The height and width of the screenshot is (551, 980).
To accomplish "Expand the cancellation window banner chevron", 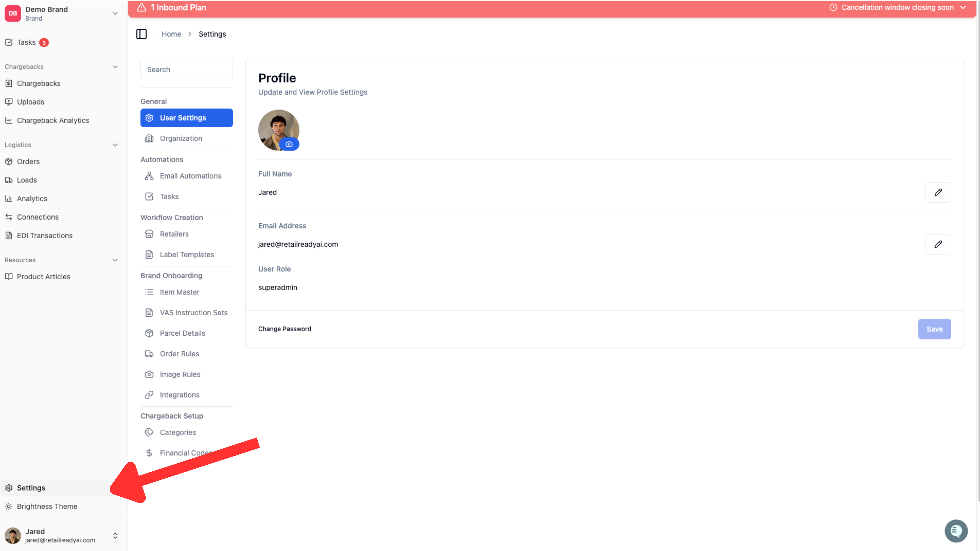I will (x=963, y=8).
